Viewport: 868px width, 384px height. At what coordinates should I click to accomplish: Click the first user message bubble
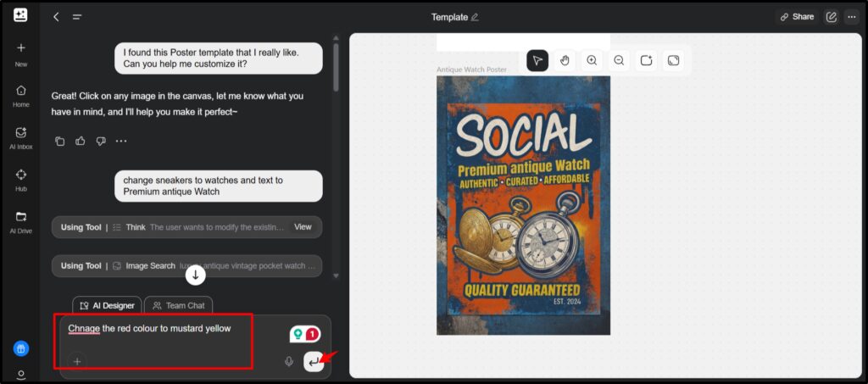click(x=219, y=58)
